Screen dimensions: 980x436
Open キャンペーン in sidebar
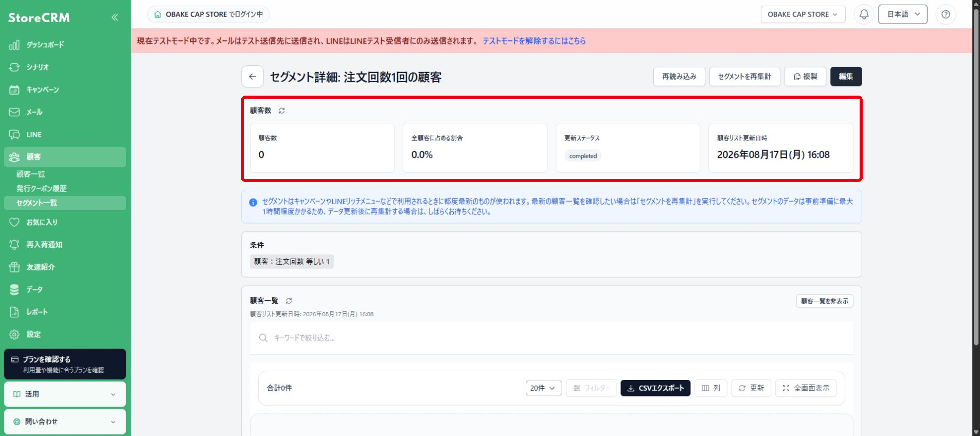(65, 89)
